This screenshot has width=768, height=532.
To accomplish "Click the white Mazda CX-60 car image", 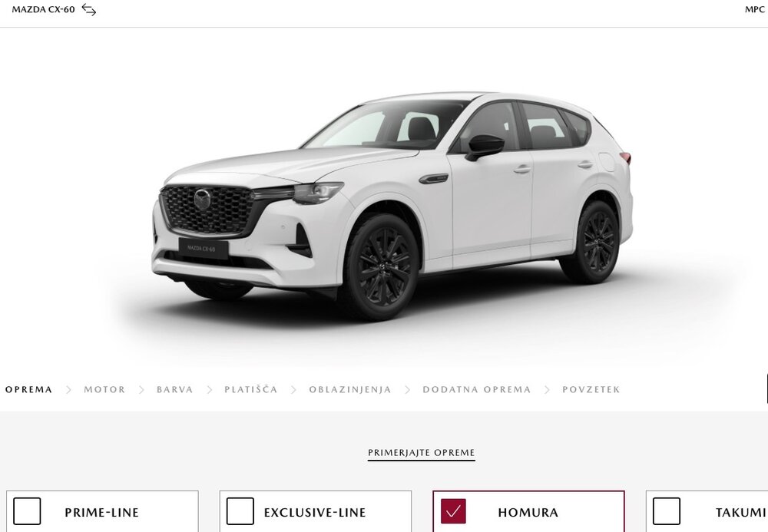I will pyautogui.click(x=392, y=206).
